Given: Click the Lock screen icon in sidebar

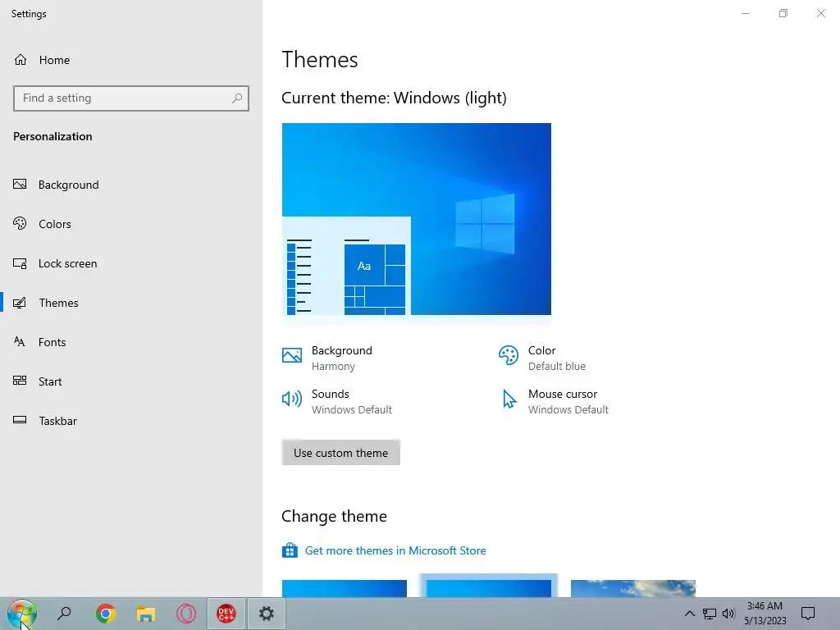Looking at the screenshot, I should click(x=20, y=263).
